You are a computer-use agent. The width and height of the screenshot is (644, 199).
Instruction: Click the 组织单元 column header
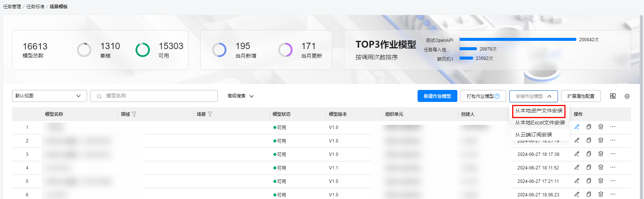click(x=394, y=114)
